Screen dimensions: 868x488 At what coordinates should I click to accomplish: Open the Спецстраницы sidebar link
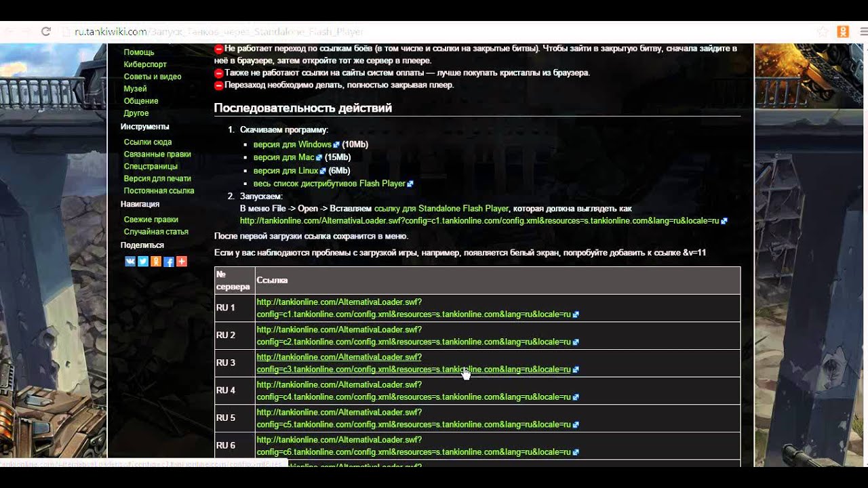click(x=151, y=167)
